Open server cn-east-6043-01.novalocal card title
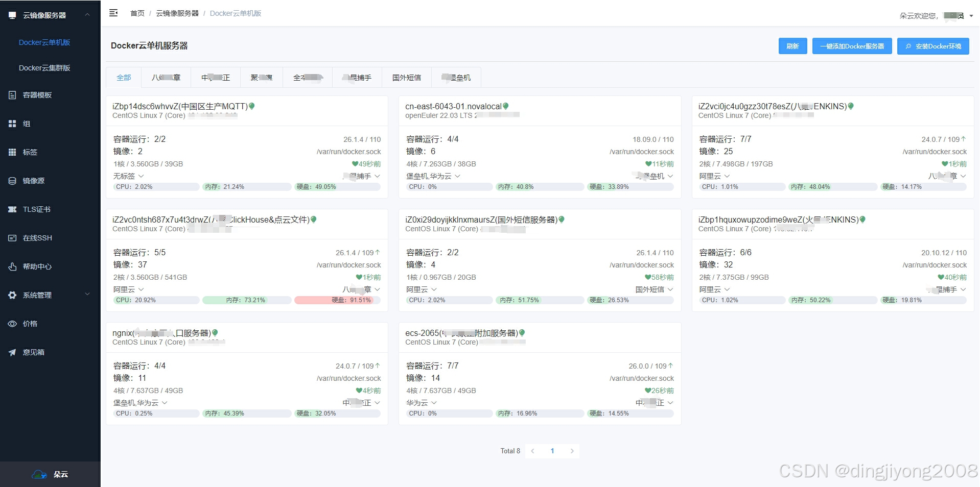The width and height of the screenshot is (980, 487). [453, 106]
